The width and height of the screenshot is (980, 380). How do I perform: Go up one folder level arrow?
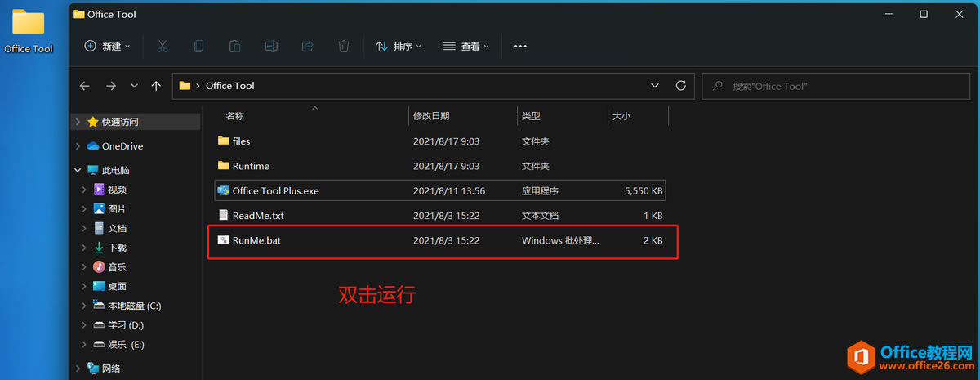click(x=156, y=85)
